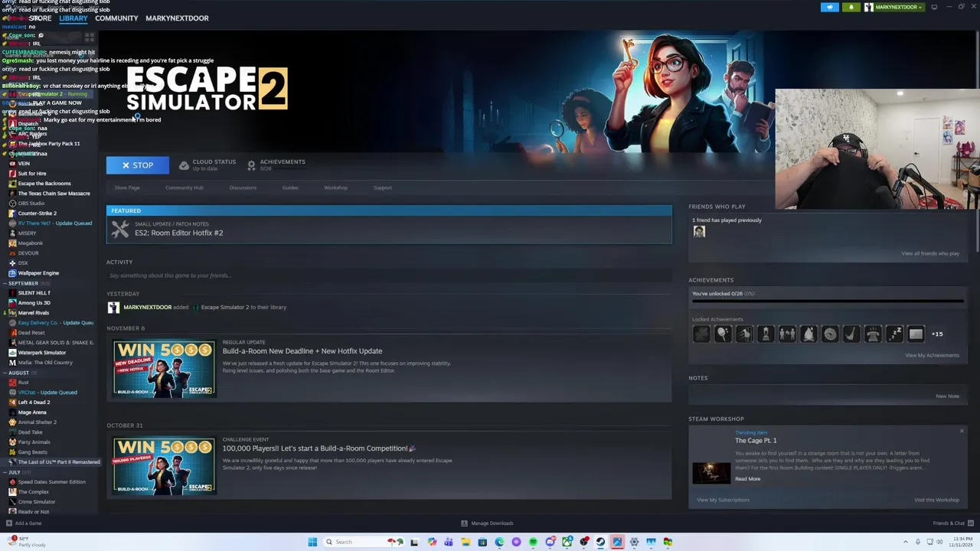The width and height of the screenshot is (980, 551).
Task: Open the MARKYNEXTDOOR account dropdown
Action: (894, 7)
